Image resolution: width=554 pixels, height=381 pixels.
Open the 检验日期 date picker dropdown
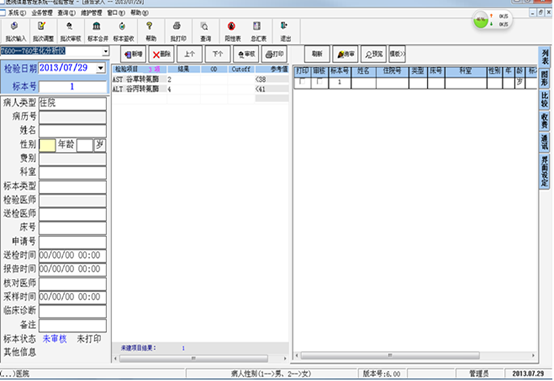click(101, 68)
